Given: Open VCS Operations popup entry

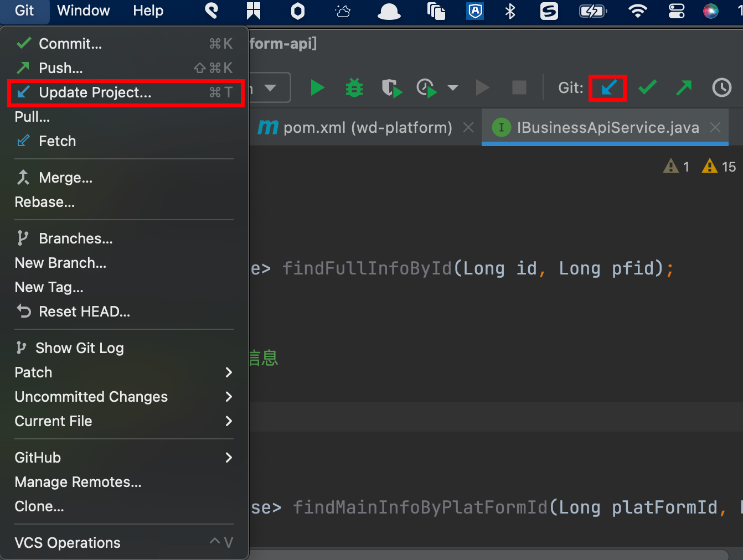Looking at the screenshot, I should [125, 543].
